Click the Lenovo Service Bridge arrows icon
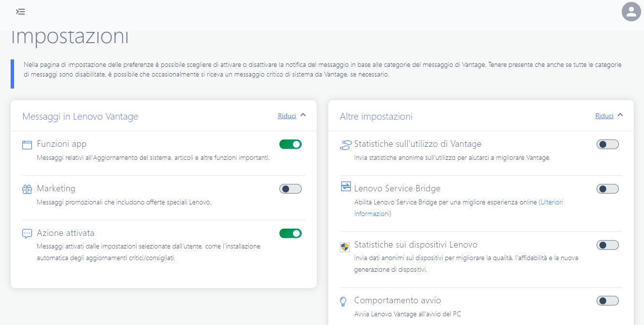Viewport: 644px width, 325px height. coord(345,186)
